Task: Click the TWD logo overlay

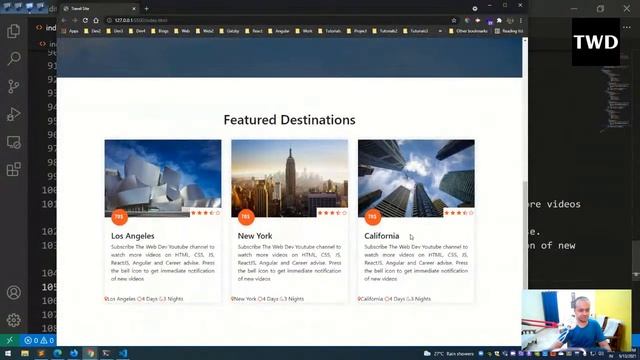Action: point(596,42)
